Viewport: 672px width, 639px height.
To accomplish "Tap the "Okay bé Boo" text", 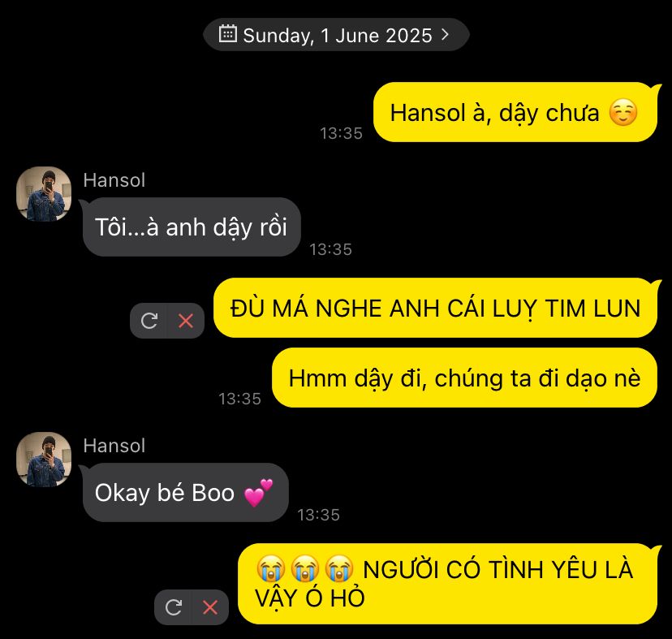I will click(x=165, y=493).
